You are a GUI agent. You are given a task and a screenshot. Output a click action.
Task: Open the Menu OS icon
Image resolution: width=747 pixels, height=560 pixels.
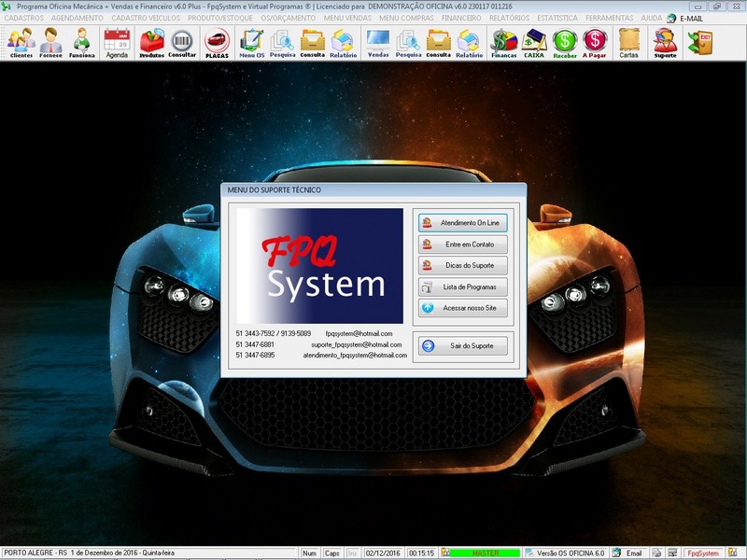pyautogui.click(x=251, y=43)
